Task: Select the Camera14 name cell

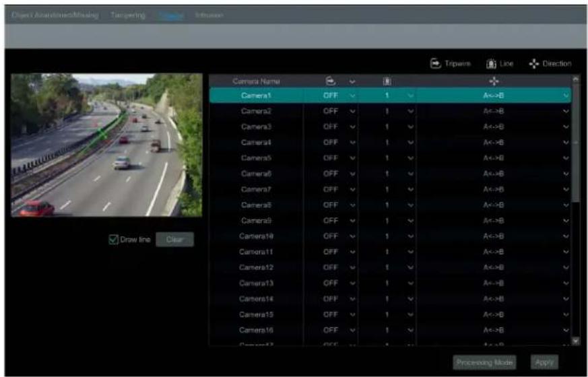Action: 256,299
